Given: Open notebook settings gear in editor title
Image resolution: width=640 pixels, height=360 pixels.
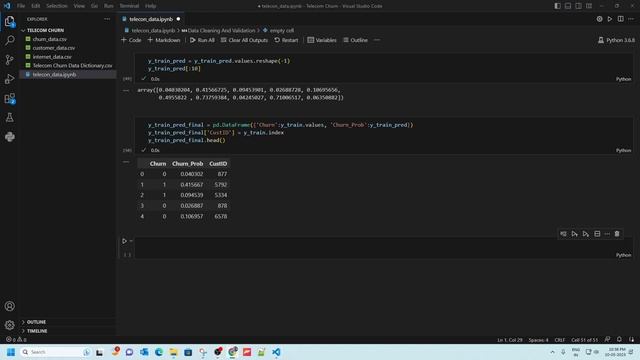Looking at the screenshot, I should click(x=599, y=19).
